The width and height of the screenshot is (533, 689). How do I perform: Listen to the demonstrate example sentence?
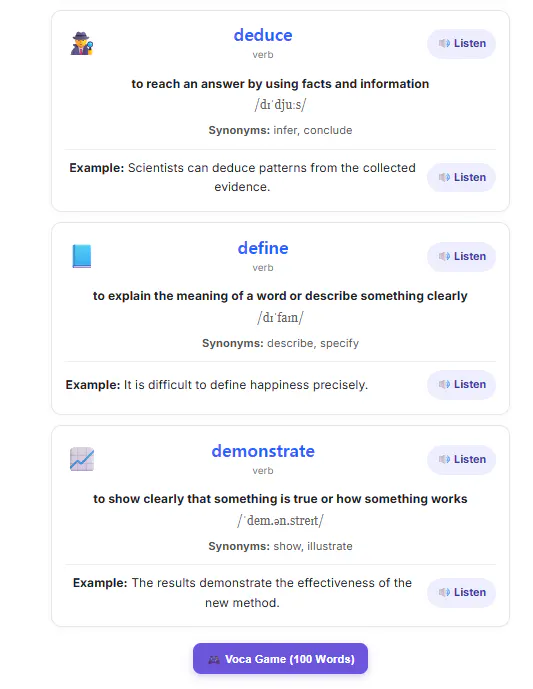click(461, 593)
